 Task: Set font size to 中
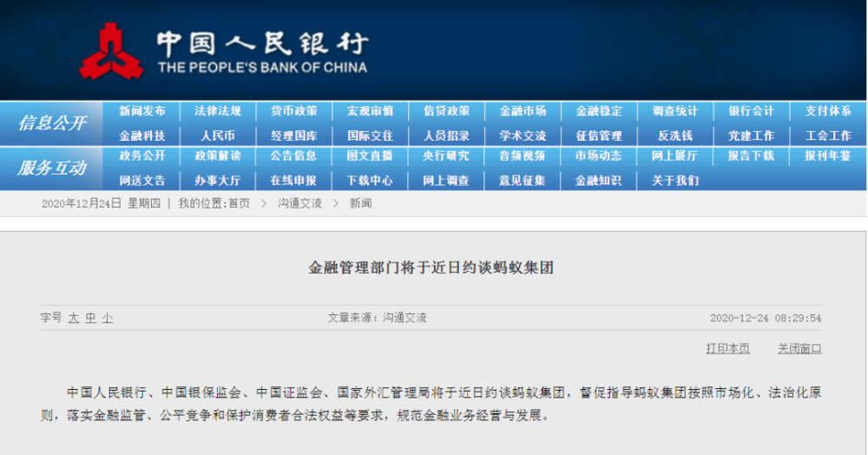coord(91,318)
